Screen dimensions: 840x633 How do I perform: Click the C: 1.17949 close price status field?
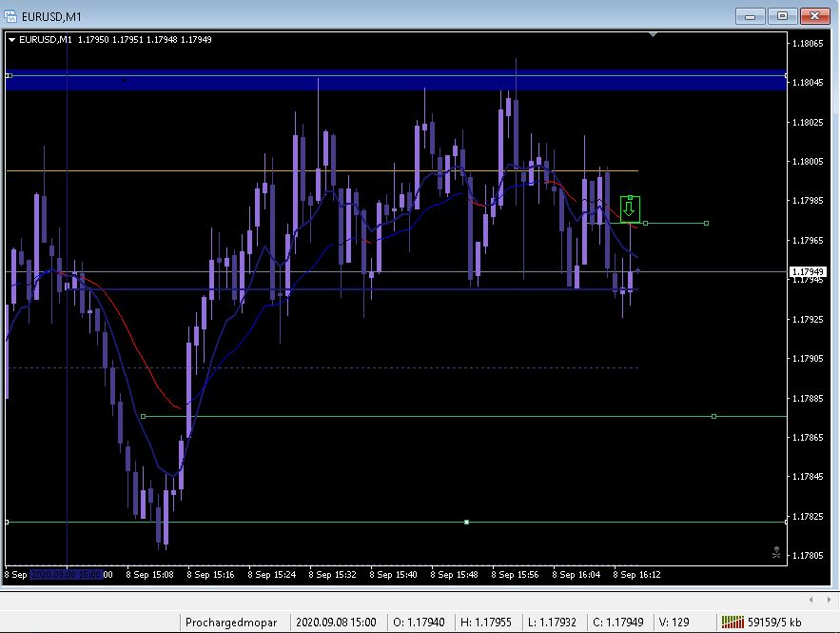click(x=618, y=623)
